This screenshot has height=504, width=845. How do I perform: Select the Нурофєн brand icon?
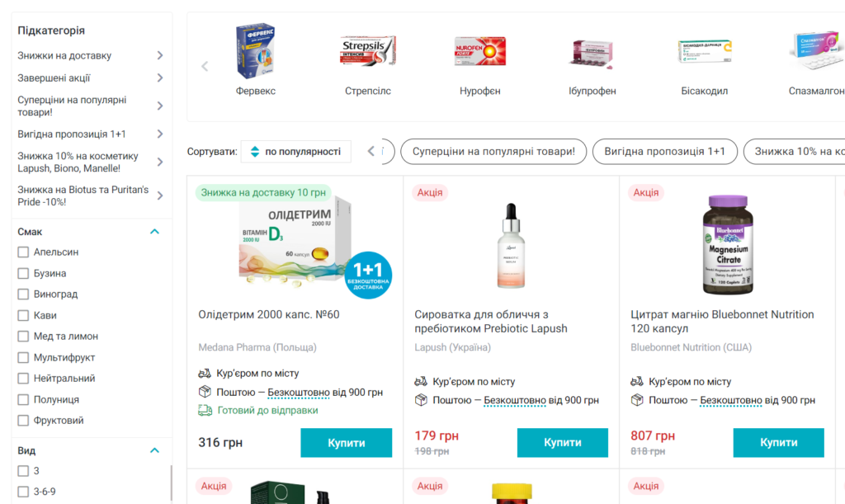tap(479, 51)
